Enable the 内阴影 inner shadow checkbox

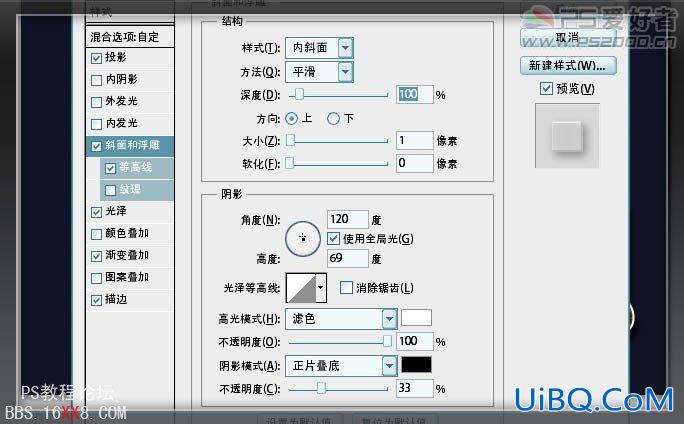[x=96, y=80]
